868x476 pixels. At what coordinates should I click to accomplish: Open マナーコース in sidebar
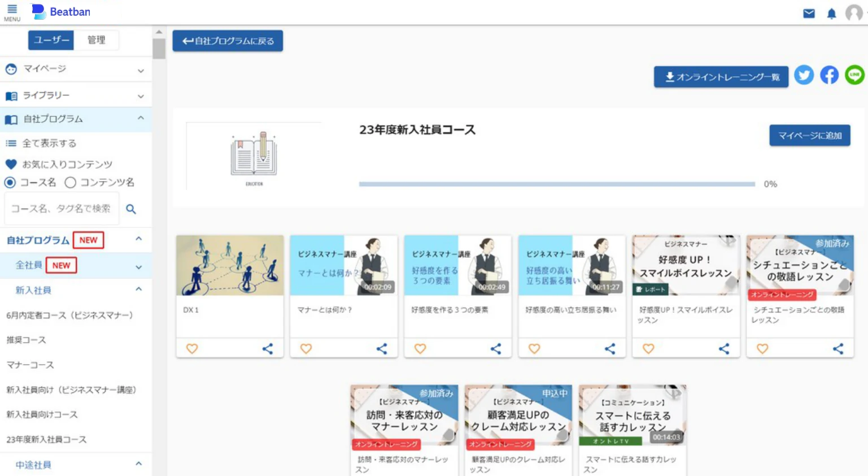tap(30, 365)
